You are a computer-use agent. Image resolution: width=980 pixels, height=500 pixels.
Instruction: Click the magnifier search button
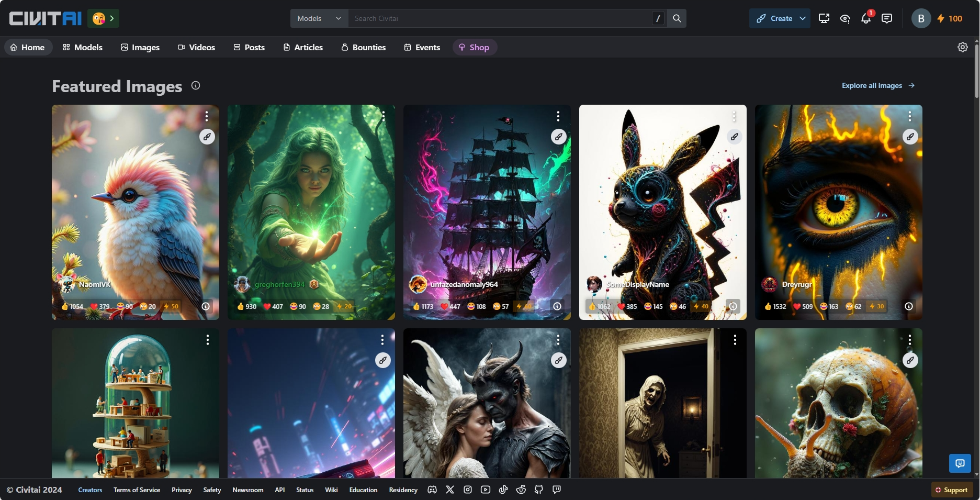tap(677, 18)
